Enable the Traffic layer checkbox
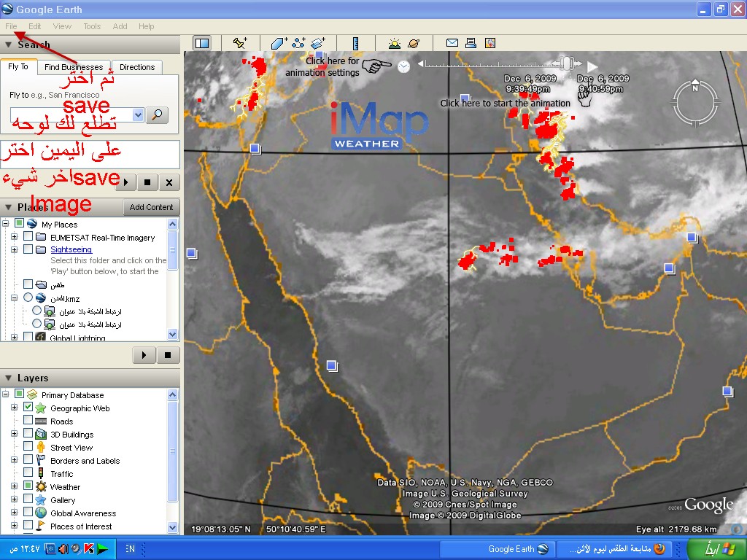Viewport: 747px width, 560px height. coord(28,472)
